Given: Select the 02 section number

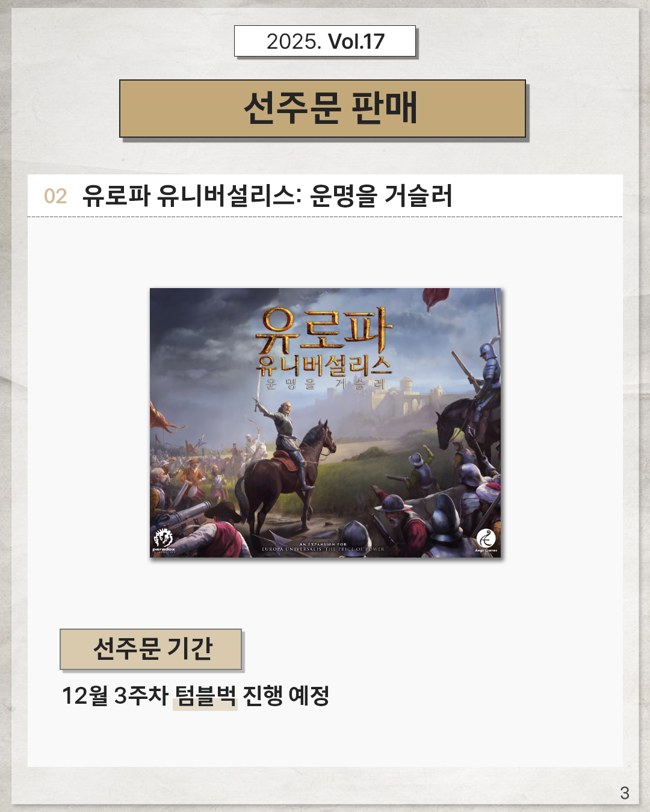Looking at the screenshot, I should 55,196.
